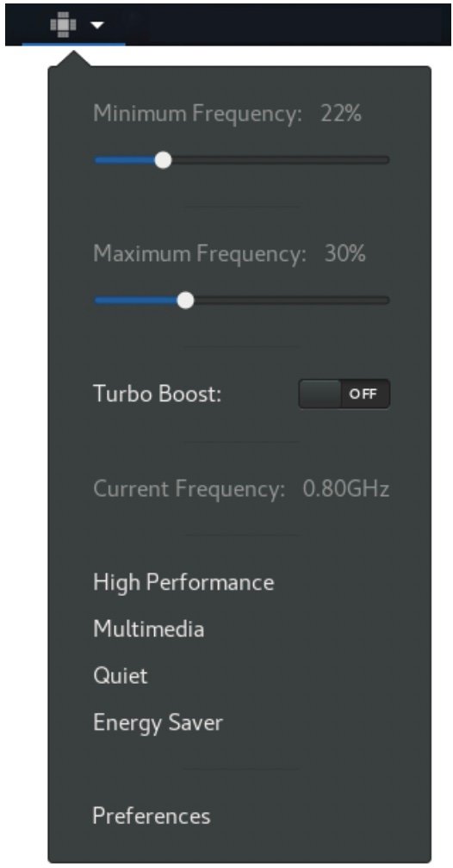Click the blue filled Maximum Frequency track
The width and height of the screenshot is (453, 868).
(x=136, y=301)
